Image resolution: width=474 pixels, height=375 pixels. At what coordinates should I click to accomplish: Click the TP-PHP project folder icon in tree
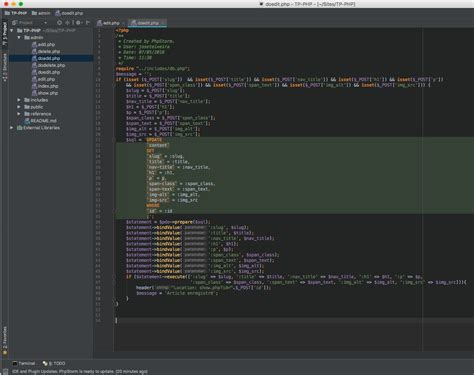coord(20,30)
